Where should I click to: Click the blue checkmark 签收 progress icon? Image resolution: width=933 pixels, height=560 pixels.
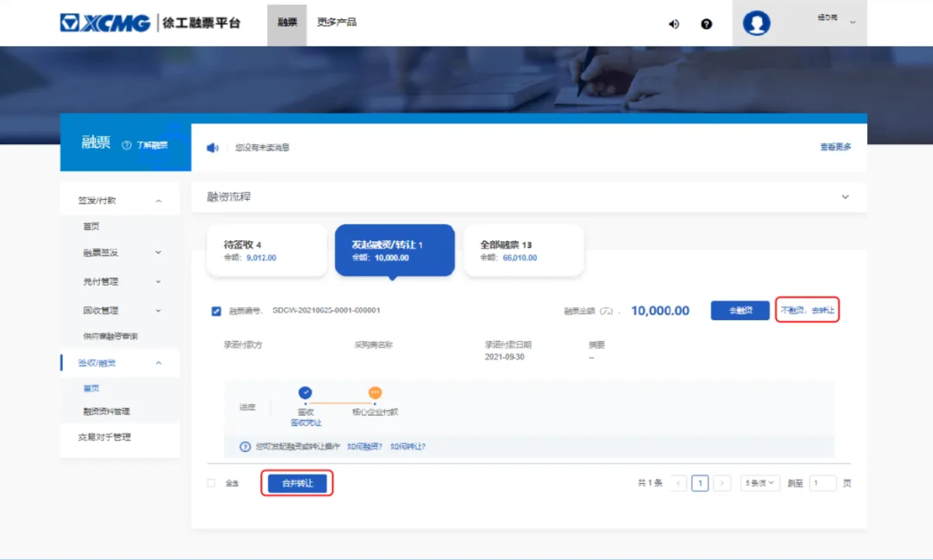tap(305, 393)
